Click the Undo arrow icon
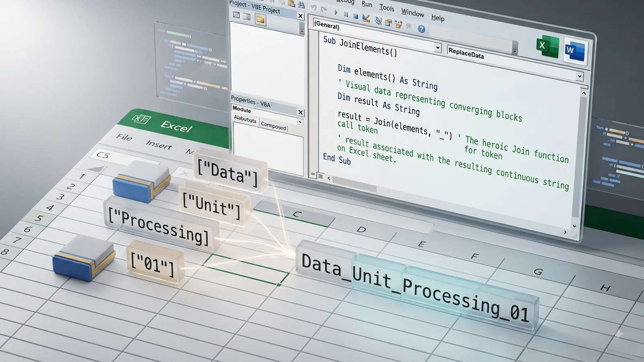Screen dimensions: 644x362 (x=314, y=7)
